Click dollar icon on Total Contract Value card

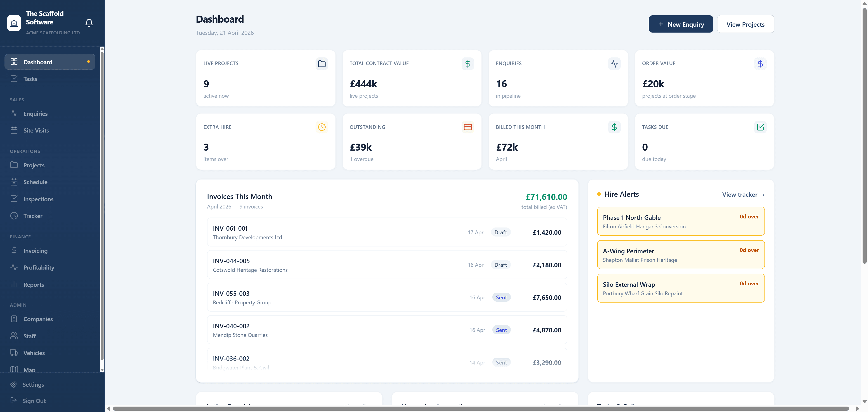click(468, 64)
